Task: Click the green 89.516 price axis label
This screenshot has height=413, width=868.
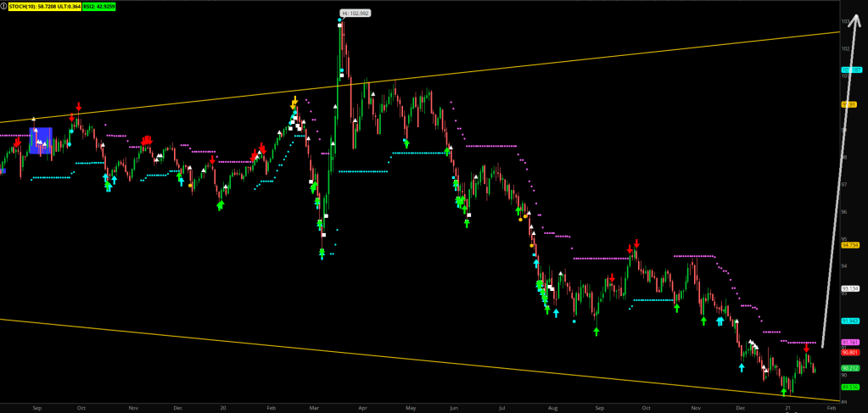Action: (x=850, y=387)
